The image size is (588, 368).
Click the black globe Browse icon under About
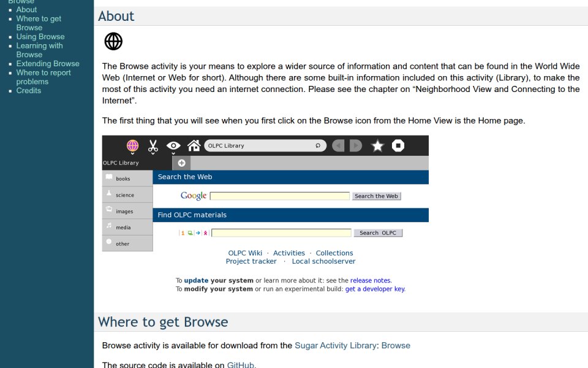click(x=113, y=41)
